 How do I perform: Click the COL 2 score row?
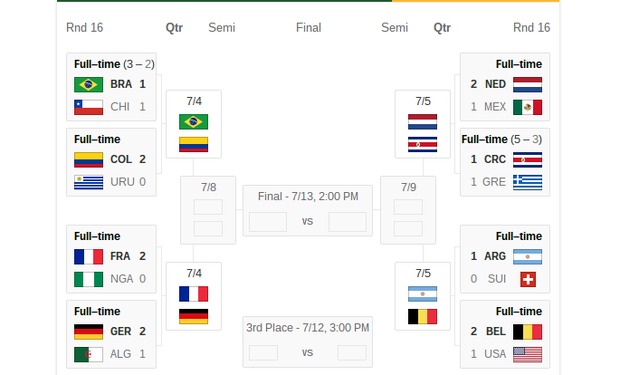[x=110, y=159]
